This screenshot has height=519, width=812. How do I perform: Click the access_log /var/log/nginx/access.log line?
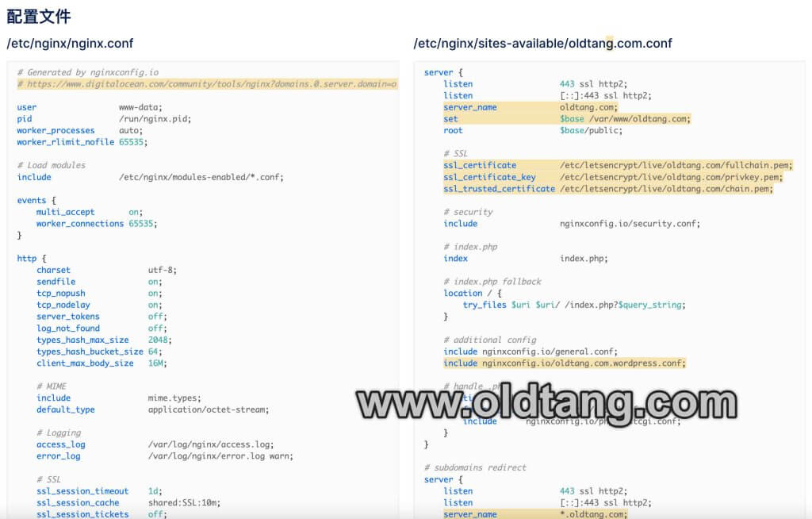coord(155,444)
